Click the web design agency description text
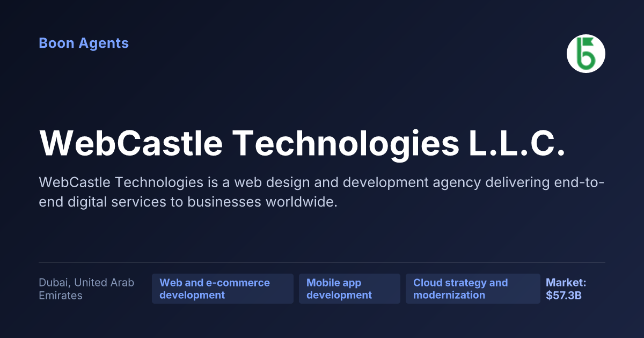Screen dimensions: 644x338 [322, 192]
